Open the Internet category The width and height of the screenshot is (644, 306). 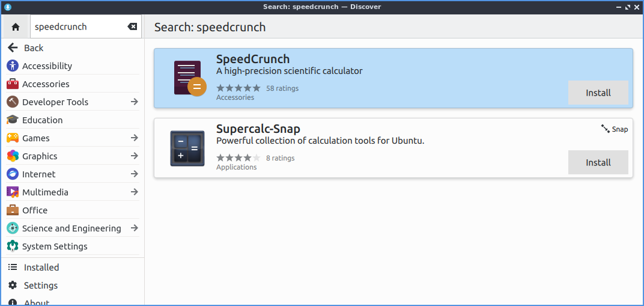coord(38,174)
